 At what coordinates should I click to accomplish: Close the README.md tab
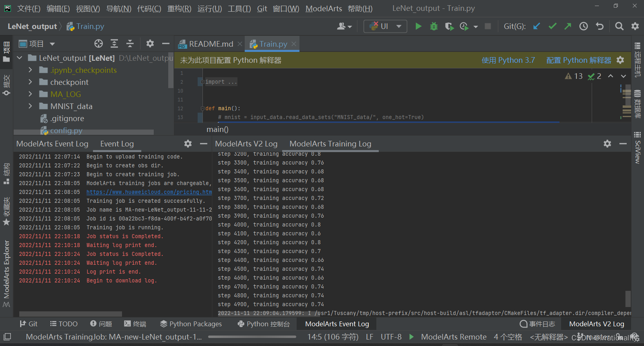click(240, 44)
